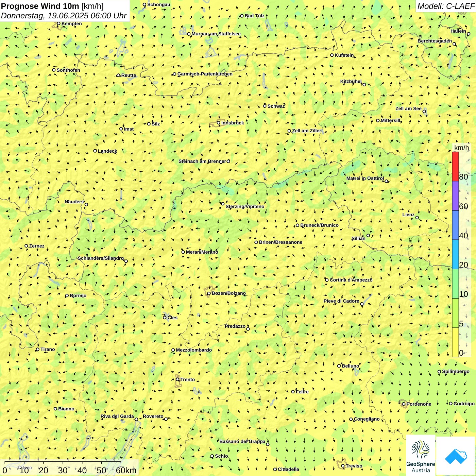
Task: Click the Hallein location marker
Action: point(469,34)
